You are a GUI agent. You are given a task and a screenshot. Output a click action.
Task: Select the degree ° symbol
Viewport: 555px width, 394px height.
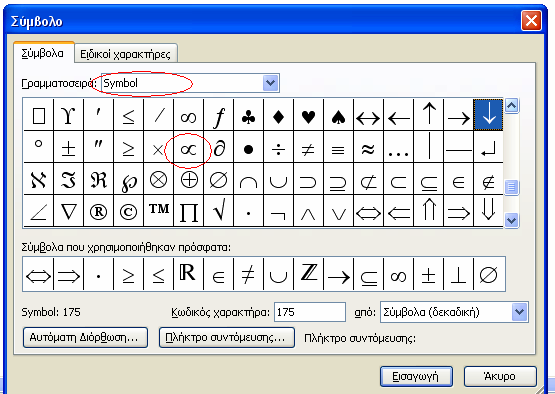[x=38, y=147]
